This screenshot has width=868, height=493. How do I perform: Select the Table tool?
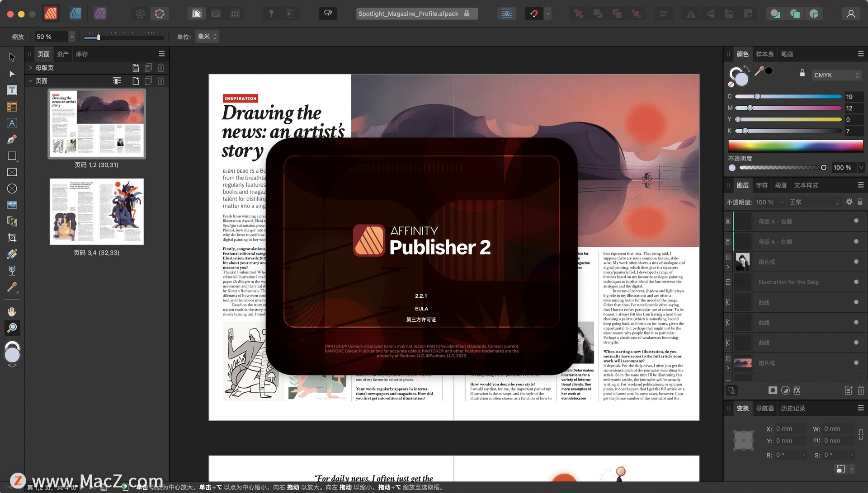(12, 107)
